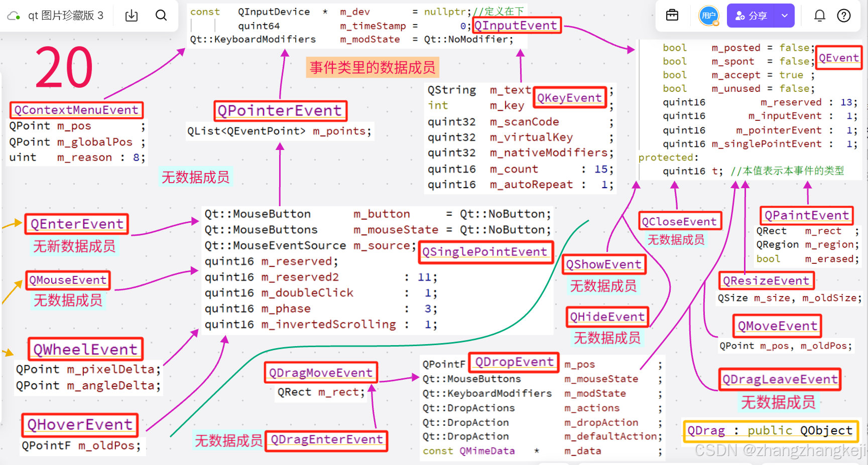Click the QRegion m_region line
The width and height of the screenshot is (868, 465).
pyautogui.click(x=808, y=245)
